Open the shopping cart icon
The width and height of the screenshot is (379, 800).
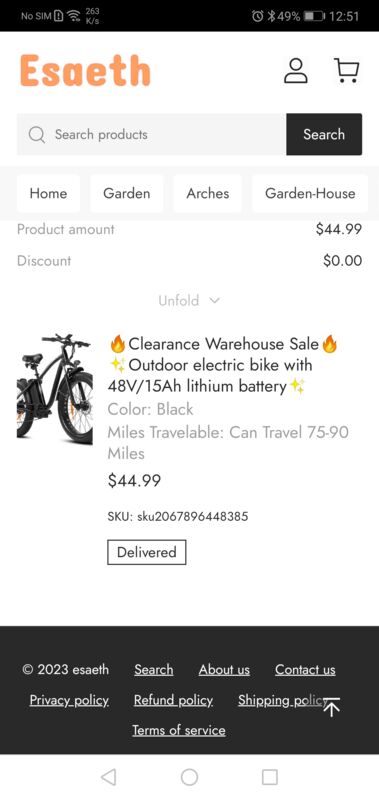[x=347, y=70]
